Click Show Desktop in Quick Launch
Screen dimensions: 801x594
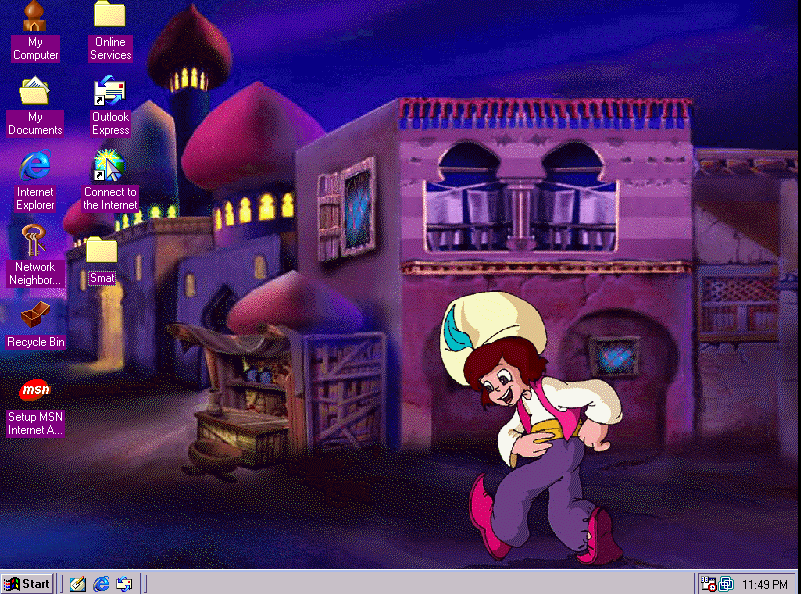77,583
